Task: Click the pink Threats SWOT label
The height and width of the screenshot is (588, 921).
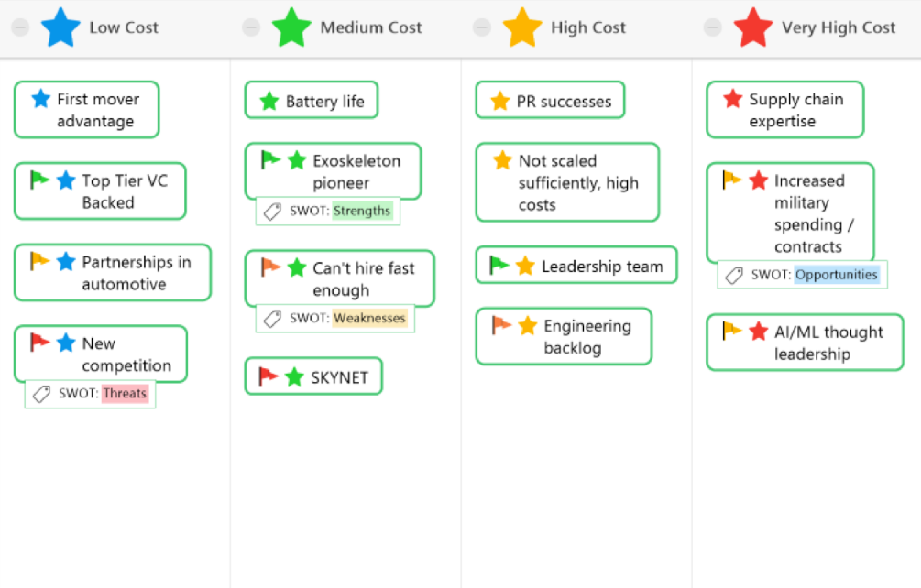Action: coord(125,394)
